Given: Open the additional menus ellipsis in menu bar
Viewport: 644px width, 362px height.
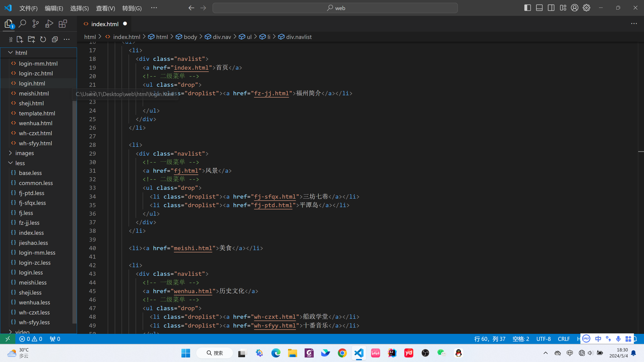Looking at the screenshot, I should click(x=154, y=8).
